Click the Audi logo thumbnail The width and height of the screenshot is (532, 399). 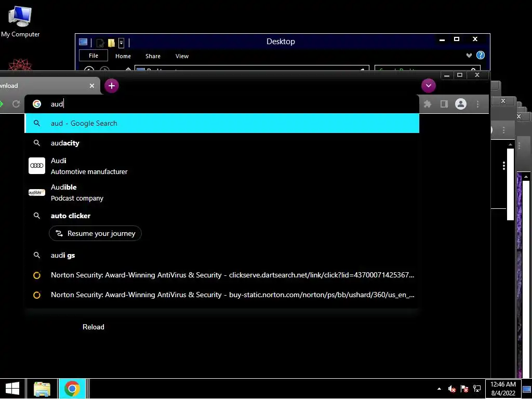tap(37, 166)
